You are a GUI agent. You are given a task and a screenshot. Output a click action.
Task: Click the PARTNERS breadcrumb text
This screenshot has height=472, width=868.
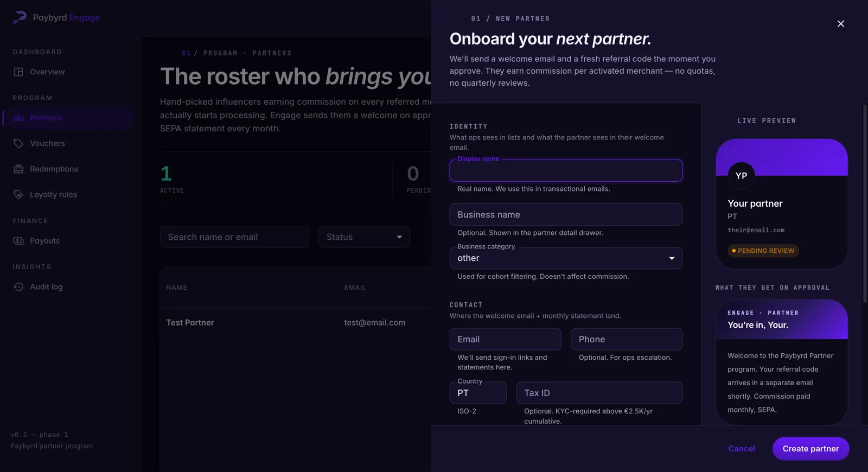pos(272,53)
